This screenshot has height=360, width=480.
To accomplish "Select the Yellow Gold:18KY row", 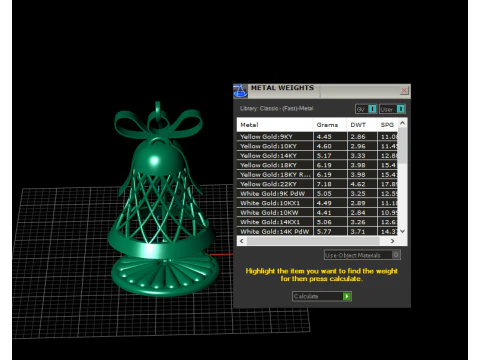I will pos(317,165).
